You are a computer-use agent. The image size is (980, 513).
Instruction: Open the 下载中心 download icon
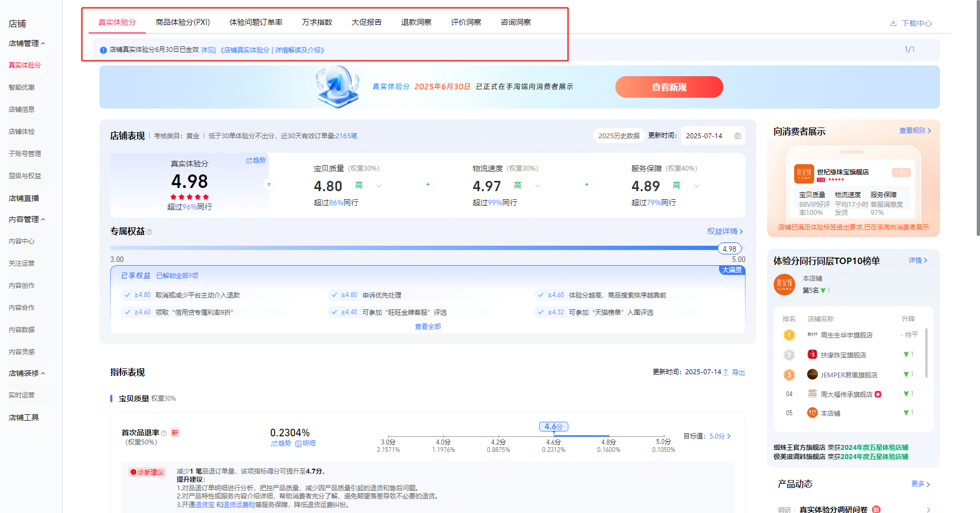(x=893, y=23)
